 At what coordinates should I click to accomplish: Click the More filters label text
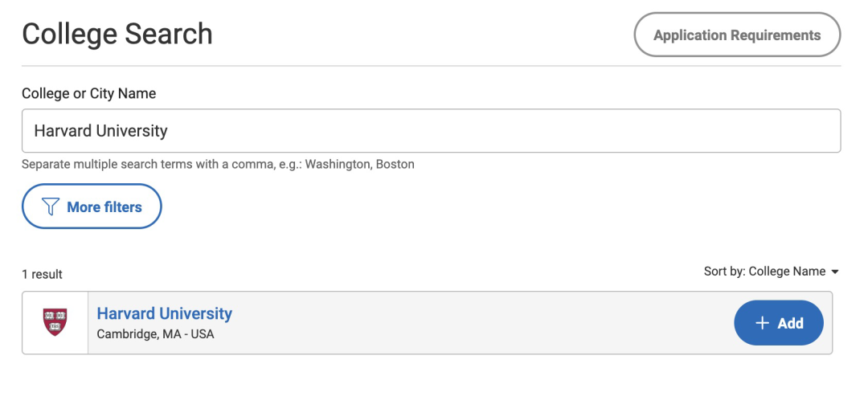tap(104, 206)
